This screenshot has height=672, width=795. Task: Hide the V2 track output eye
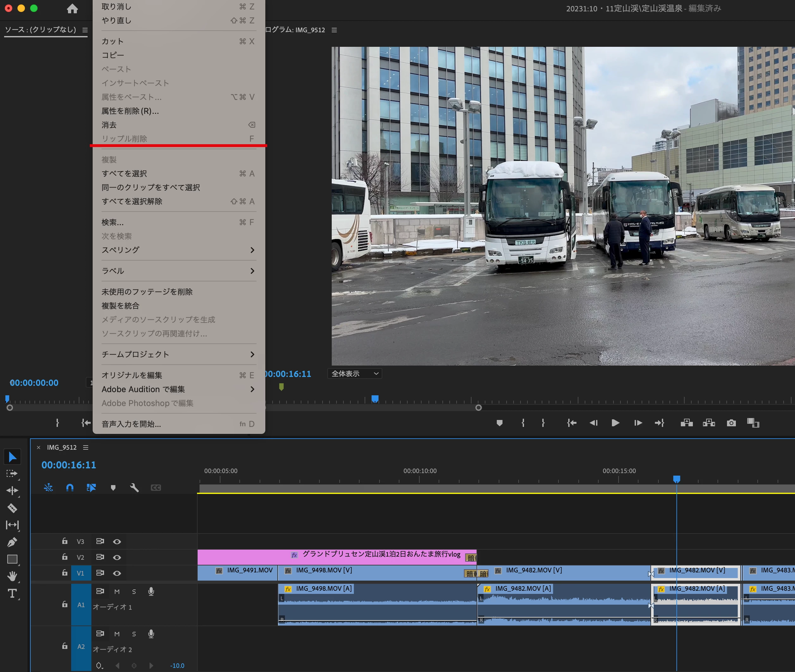point(117,557)
